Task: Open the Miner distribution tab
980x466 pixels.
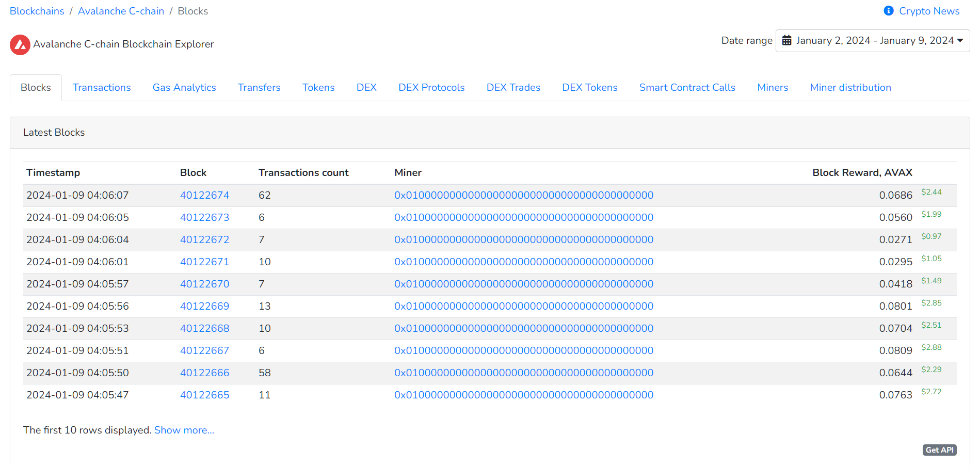Action: (850, 88)
